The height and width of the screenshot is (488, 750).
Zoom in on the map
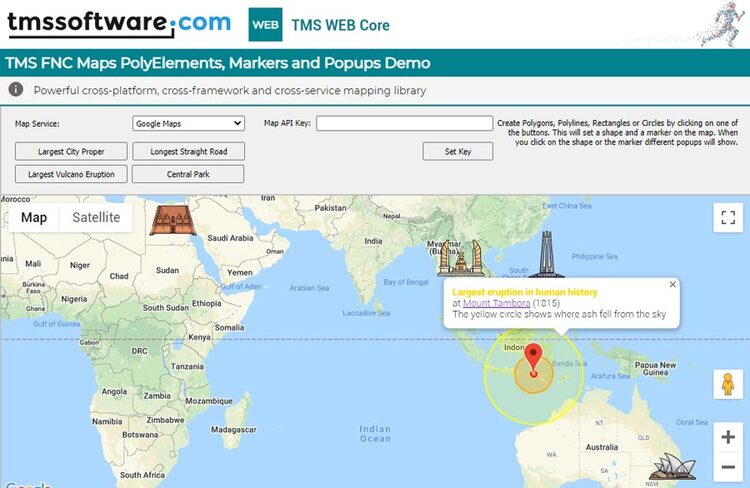click(x=727, y=437)
